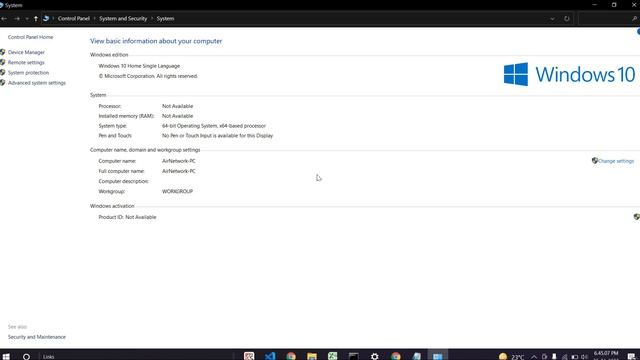The height and width of the screenshot is (360, 640).
Task: Open the Windows Start menu
Action: coord(6,356)
